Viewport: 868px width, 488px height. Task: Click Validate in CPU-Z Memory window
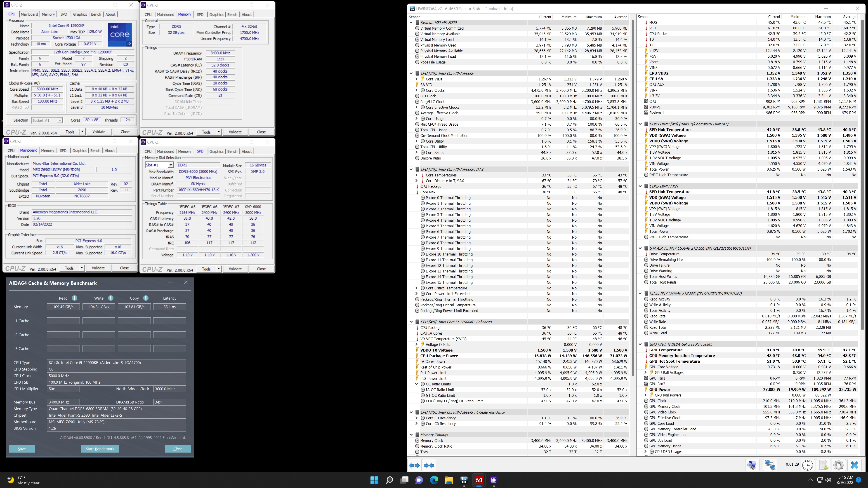[x=235, y=132]
